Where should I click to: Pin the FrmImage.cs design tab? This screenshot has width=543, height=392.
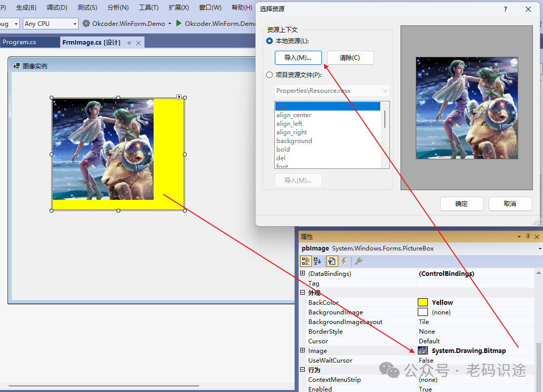click(129, 43)
